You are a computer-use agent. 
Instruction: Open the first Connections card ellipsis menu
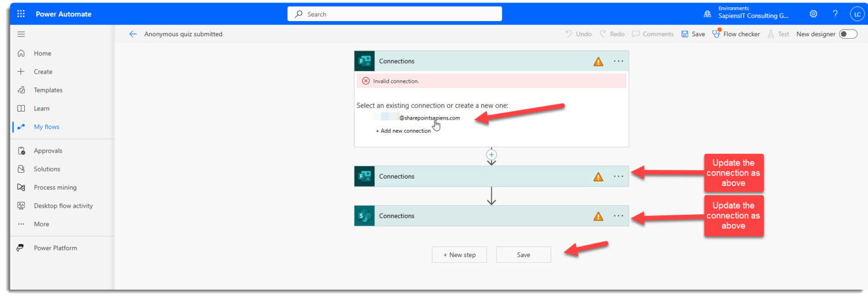(618, 61)
